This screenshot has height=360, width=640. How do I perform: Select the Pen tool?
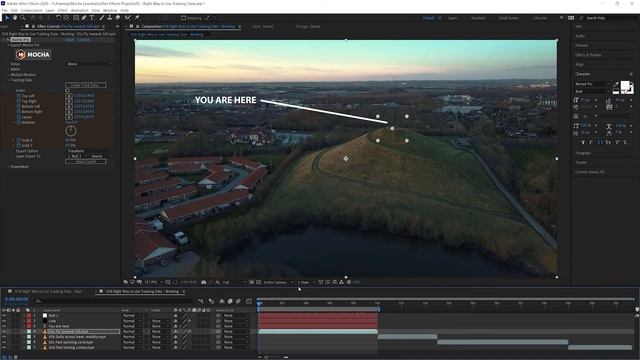tap(84, 18)
